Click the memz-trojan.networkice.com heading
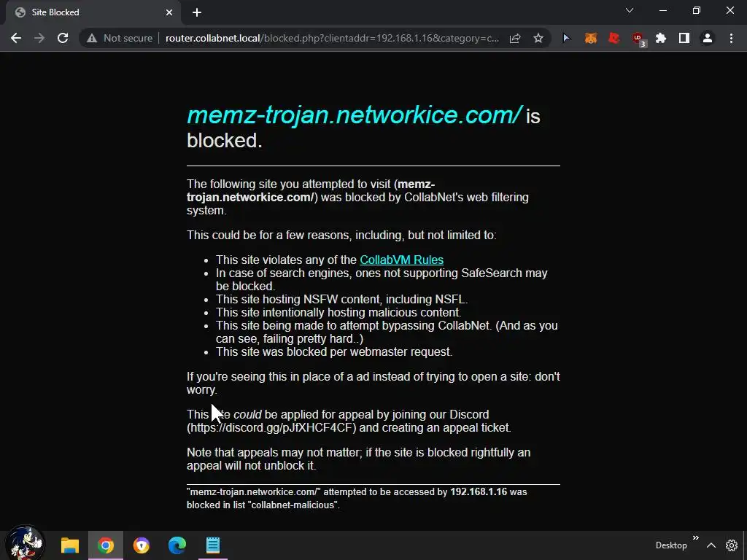Viewport: 747px width, 560px height. pyautogui.click(x=355, y=114)
